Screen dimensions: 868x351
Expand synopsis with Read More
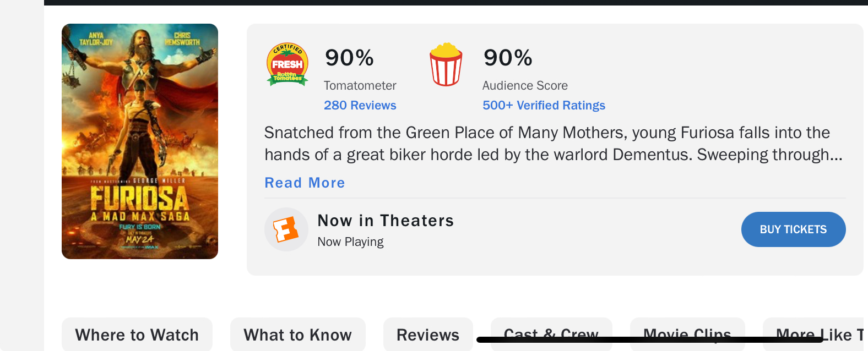pos(305,183)
